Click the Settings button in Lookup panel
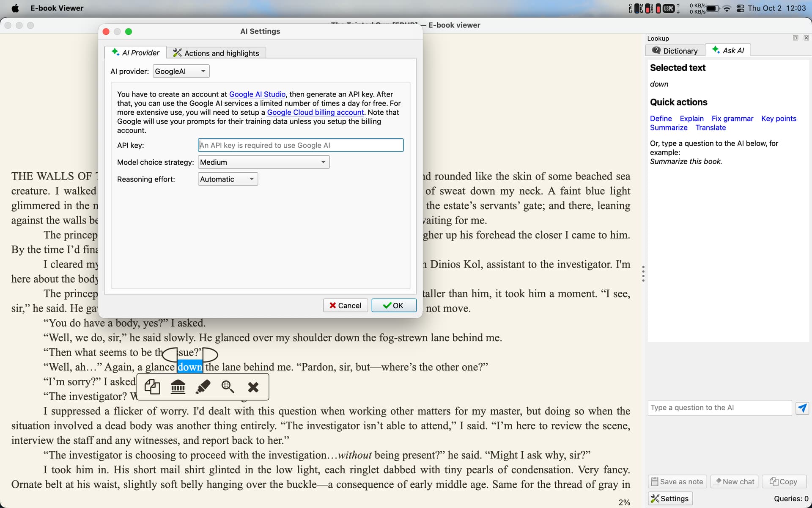Viewport: 812px width, 508px height. [670, 498]
